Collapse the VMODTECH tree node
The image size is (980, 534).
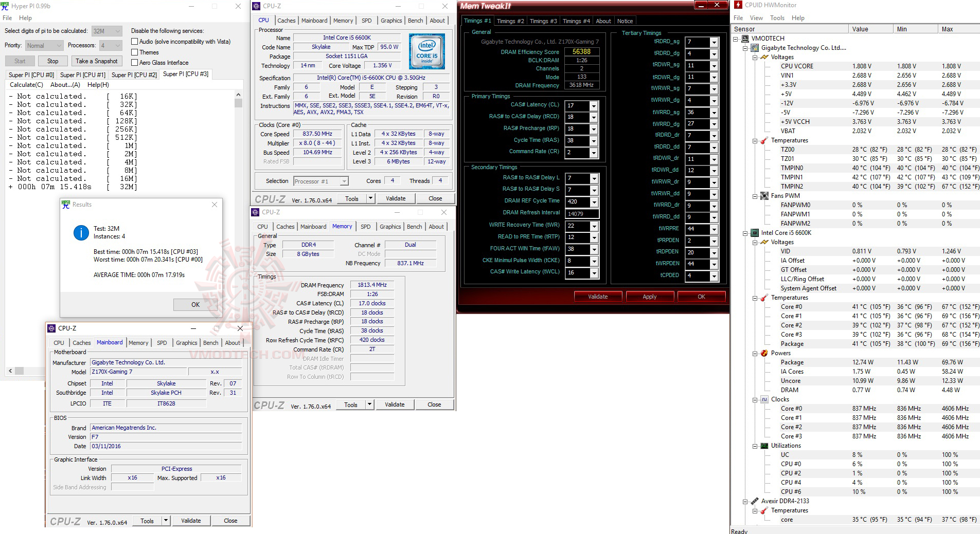pos(736,39)
